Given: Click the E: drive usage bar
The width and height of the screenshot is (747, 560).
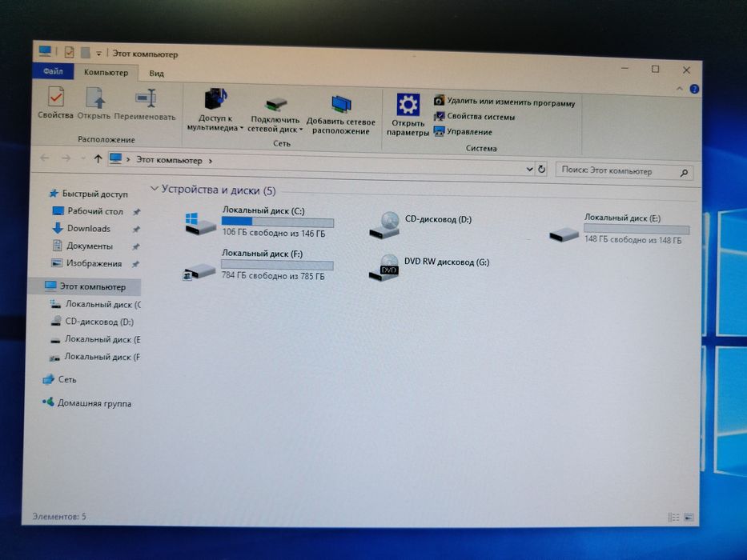Looking at the screenshot, I should pyautogui.click(x=637, y=230).
